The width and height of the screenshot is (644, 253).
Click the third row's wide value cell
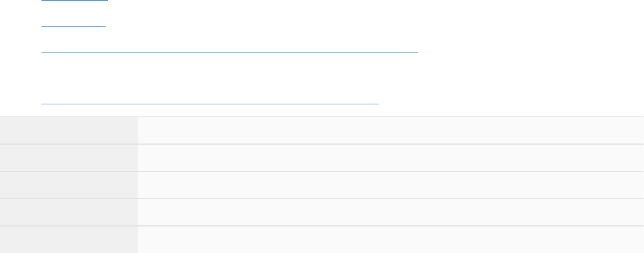pyautogui.click(x=390, y=184)
